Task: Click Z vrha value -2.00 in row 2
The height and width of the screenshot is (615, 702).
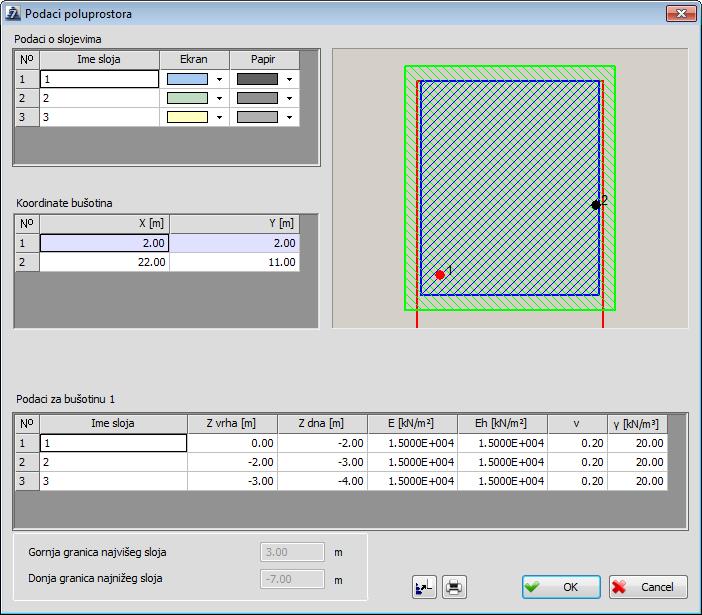Action: coord(232,462)
